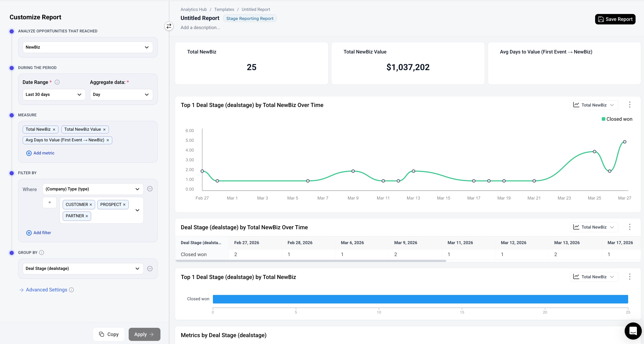Navigate to Templates breadcrumb
This screenshot has width=644, height=344.
point(224,9)
